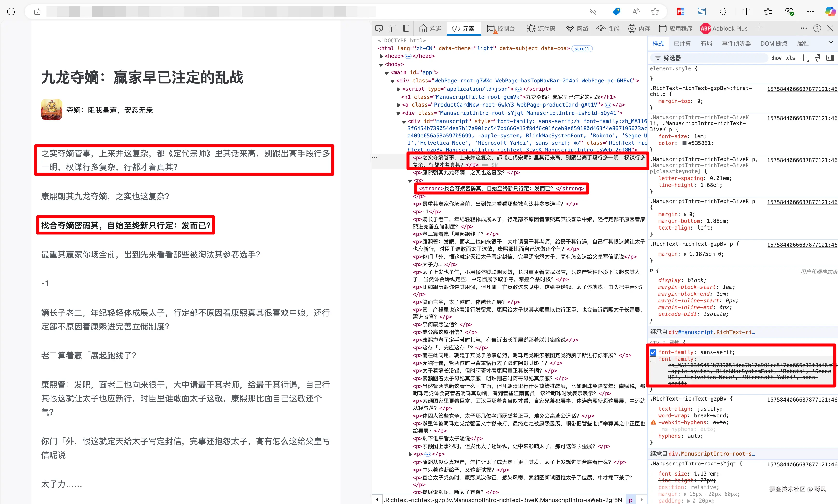This screenshot has width=838, height=504.
Task: Open the 性能 tab
Action: (x=608, y=28)
